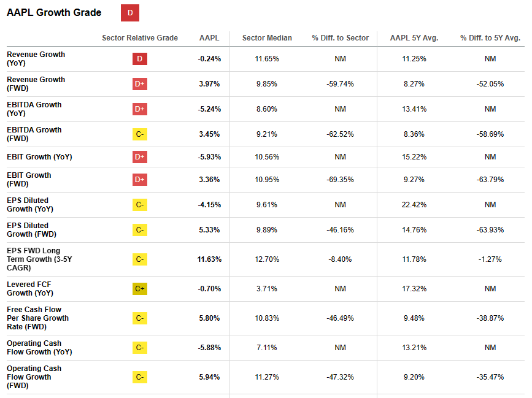Viewport: 532px width, 398px height.
Task: Open the EBITDA Growth (FWD) metric link
Action: click(34, 134)
